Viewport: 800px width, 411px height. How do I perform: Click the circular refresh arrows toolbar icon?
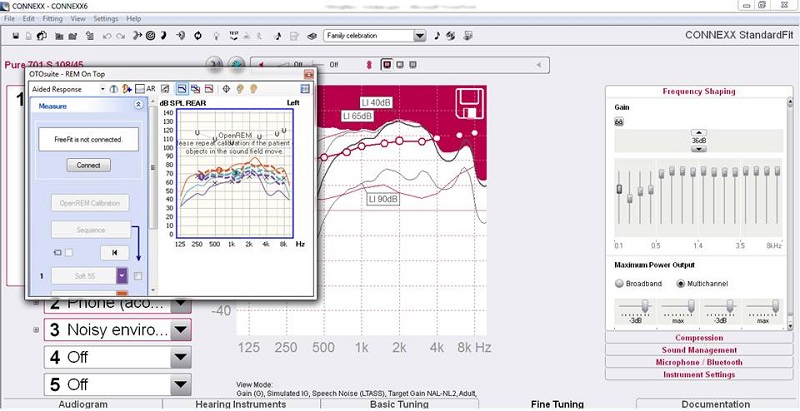pos(198,36)
